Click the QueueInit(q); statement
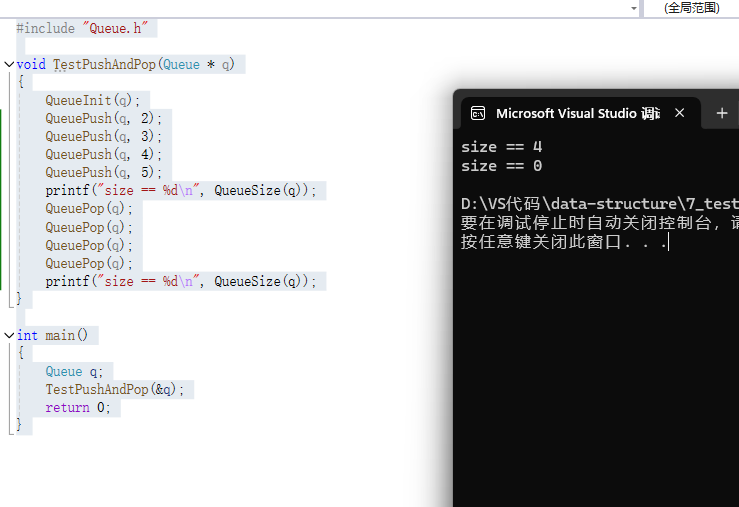Viewport: 739px width, 507px height. click(92, 100)
